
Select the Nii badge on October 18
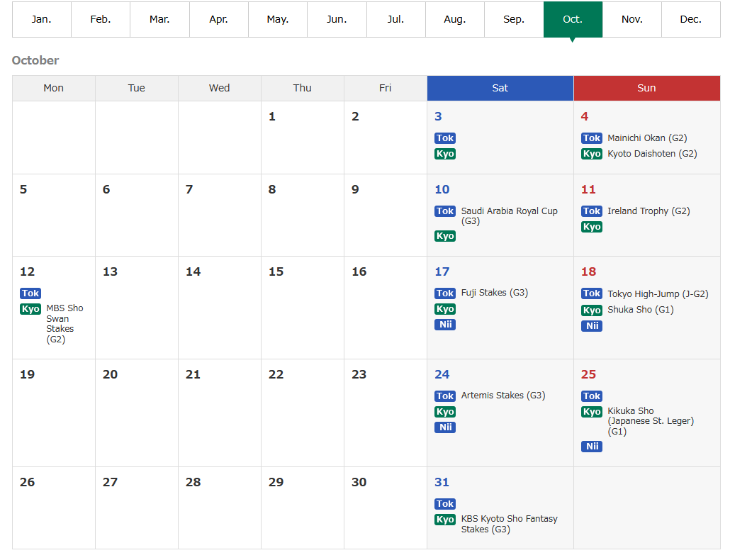tap(592, 326)
